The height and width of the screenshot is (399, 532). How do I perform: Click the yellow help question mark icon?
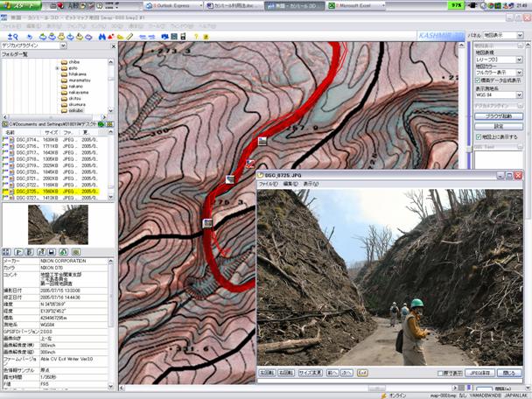point(195,37)
